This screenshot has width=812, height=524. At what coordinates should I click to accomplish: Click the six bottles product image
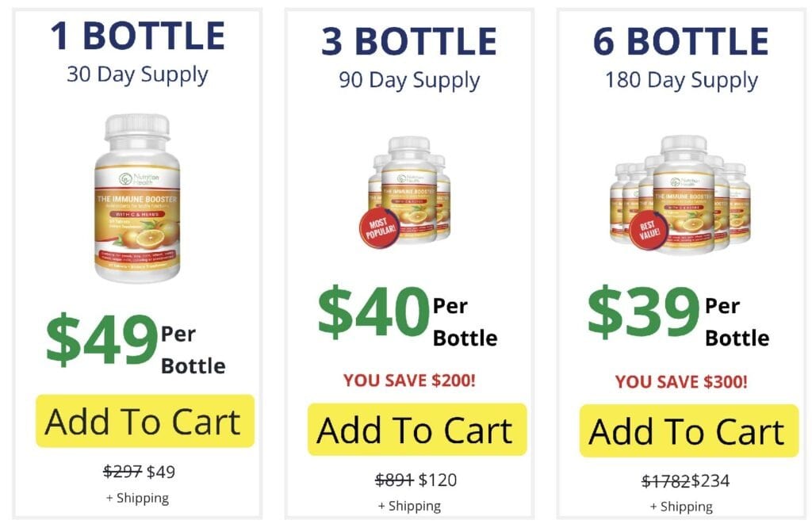pos(681,195)
